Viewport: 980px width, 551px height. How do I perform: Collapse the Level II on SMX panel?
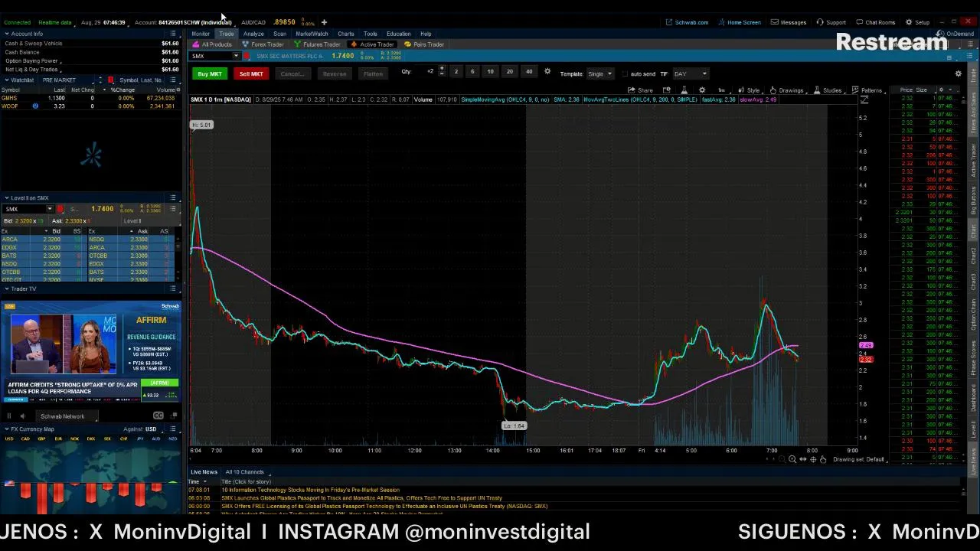coord(6,197)
